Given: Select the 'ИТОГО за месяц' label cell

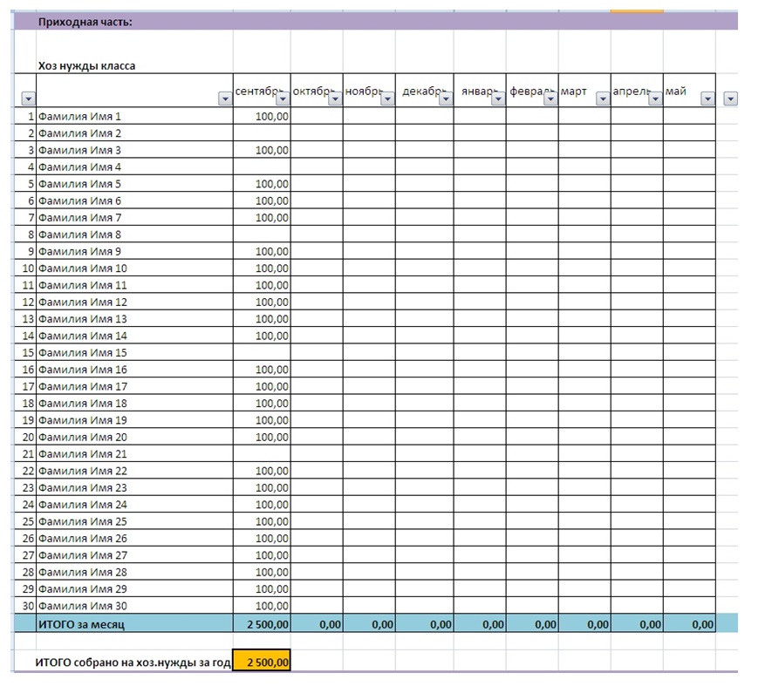Looking at the screenshot, I should 134,624.
